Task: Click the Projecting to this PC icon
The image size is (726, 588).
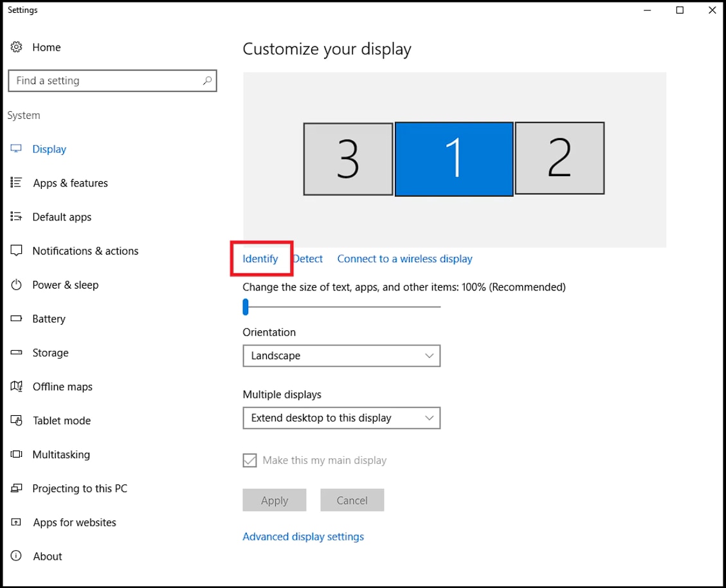Action: click(x=16, y=488)
